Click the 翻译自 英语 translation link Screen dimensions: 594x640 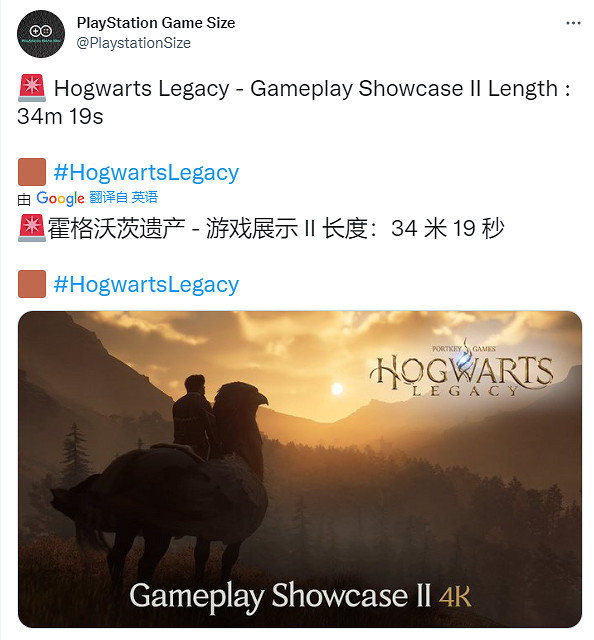click(x=123, y=198)
